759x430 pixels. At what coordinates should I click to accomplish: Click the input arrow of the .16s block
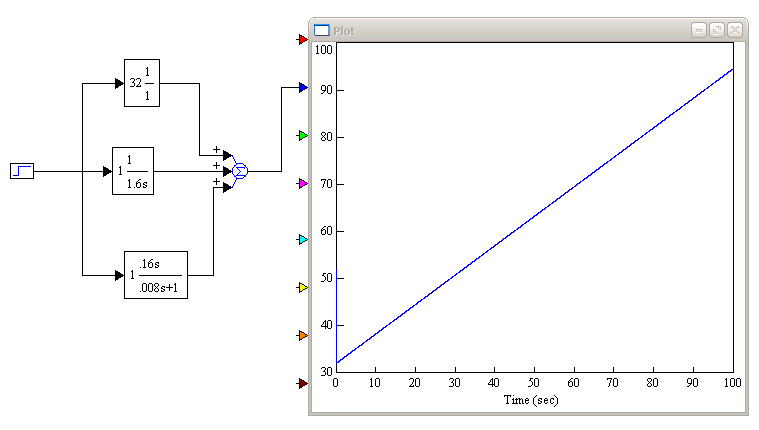coord(119,276)
